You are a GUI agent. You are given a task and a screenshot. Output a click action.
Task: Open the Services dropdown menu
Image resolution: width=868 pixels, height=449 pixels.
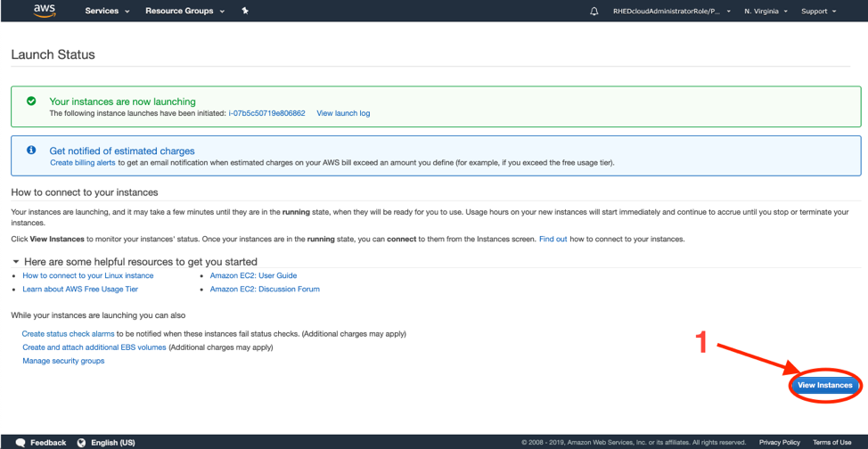coord(107,11)
